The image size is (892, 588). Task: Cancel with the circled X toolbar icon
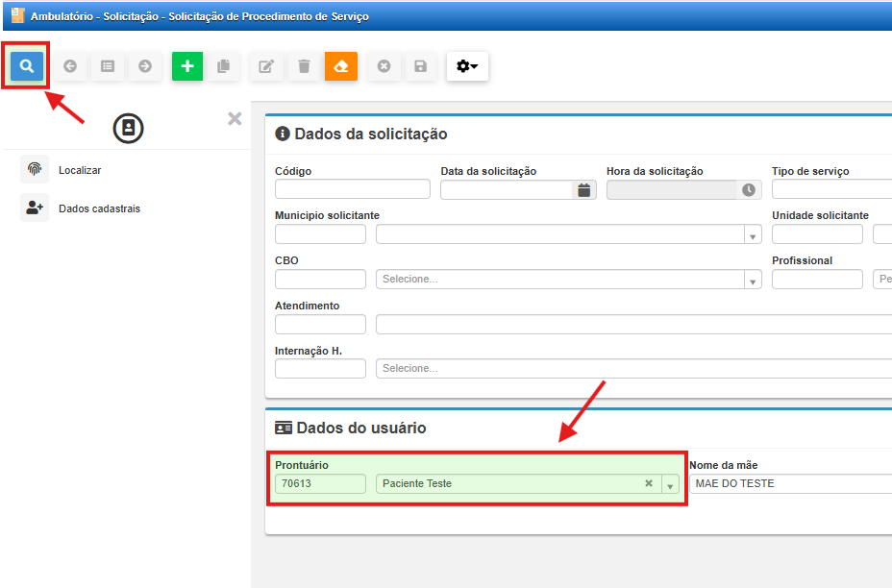pos(384,66)
